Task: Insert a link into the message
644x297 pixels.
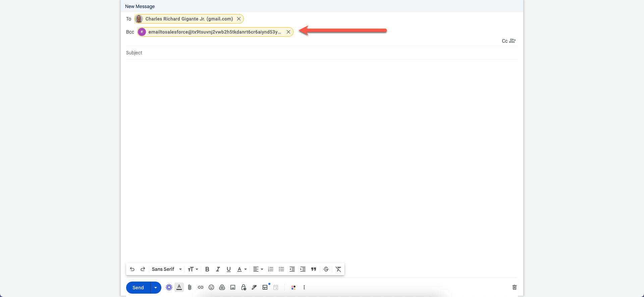Action: (201, 287)
